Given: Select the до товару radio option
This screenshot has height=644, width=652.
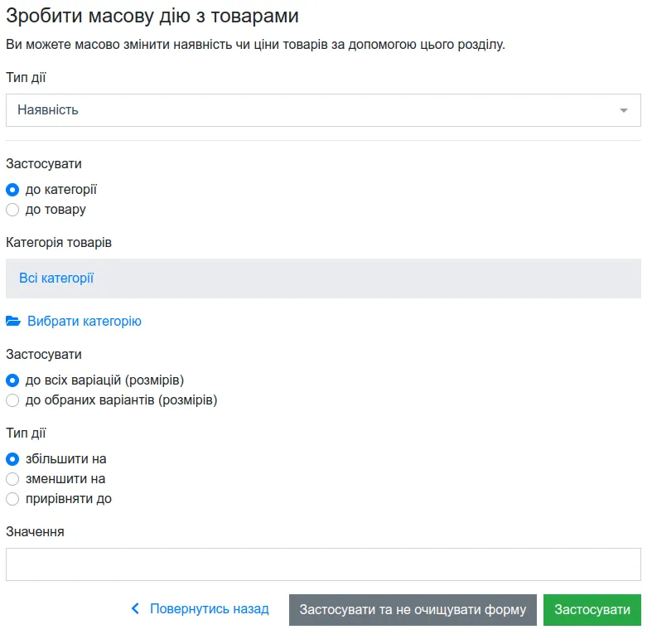Looking at the screenshot, I should tap(12, 210).
